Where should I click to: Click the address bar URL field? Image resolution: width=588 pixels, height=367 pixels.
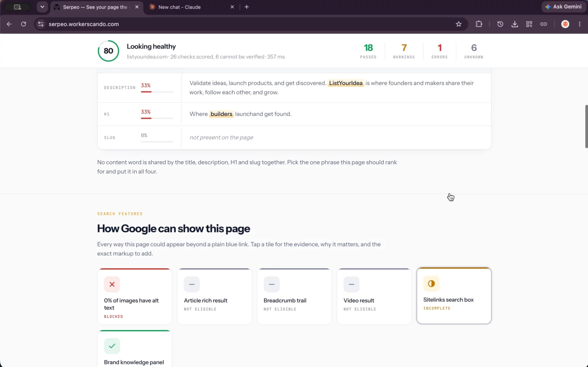pyautogui.click(x=251, y=24)
